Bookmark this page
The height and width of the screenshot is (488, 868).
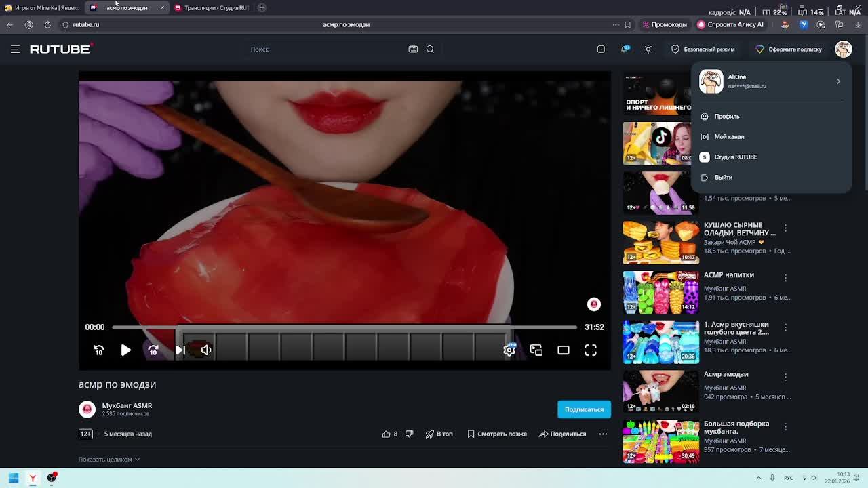pos(627,24)
